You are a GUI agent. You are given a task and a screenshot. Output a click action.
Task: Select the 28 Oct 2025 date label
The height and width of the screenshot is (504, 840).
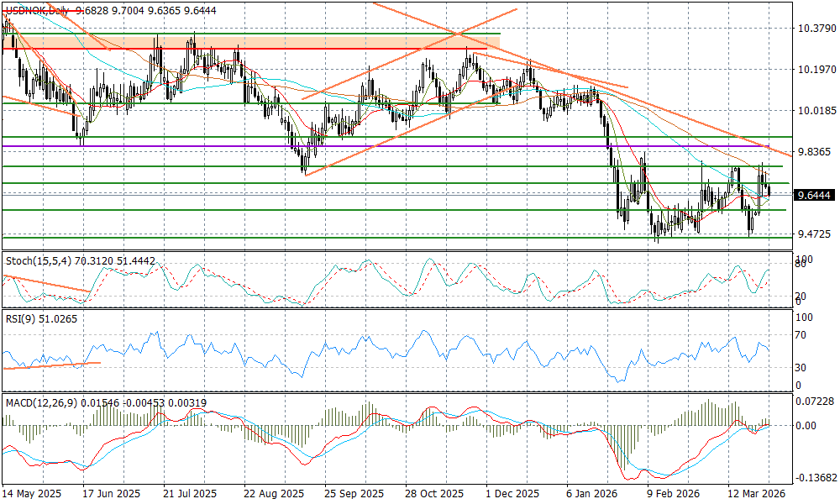coord(434,495)
